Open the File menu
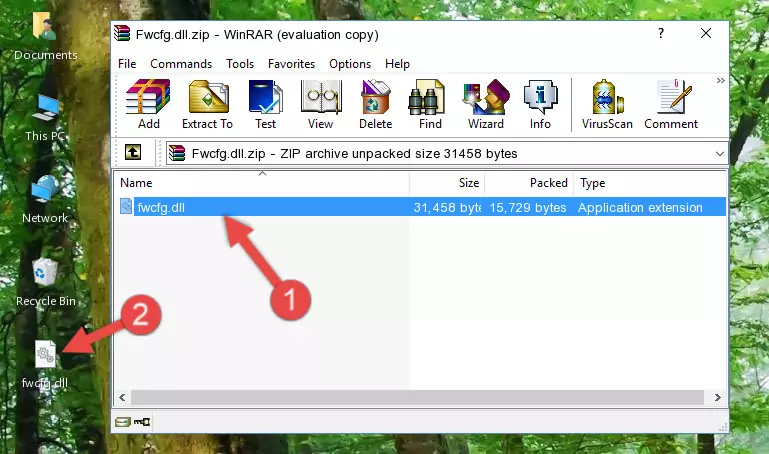Image resolution: width=769 pixels, height=454 pixels. point(127,64)
